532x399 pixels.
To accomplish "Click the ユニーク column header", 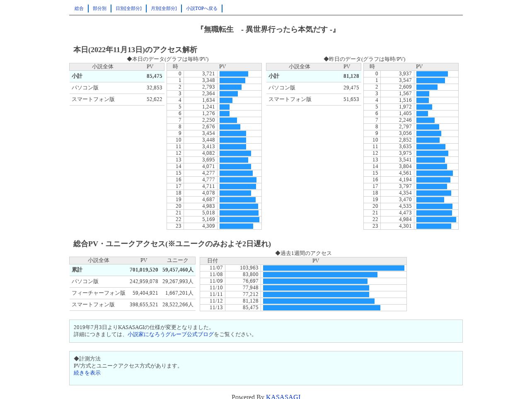I will (x=177, y=261).
